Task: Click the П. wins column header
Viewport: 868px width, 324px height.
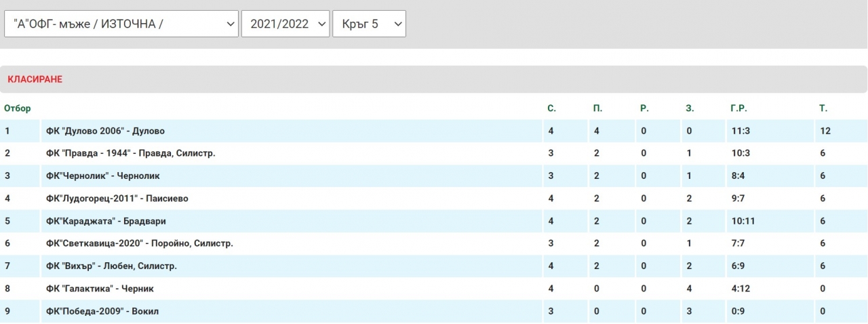Action: tap(597, 108)
